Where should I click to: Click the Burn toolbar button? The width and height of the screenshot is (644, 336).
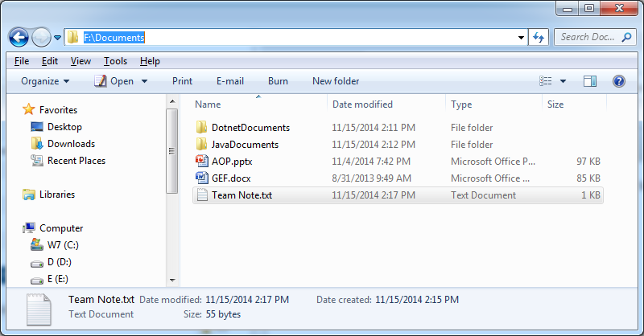(x=278, y=81)
